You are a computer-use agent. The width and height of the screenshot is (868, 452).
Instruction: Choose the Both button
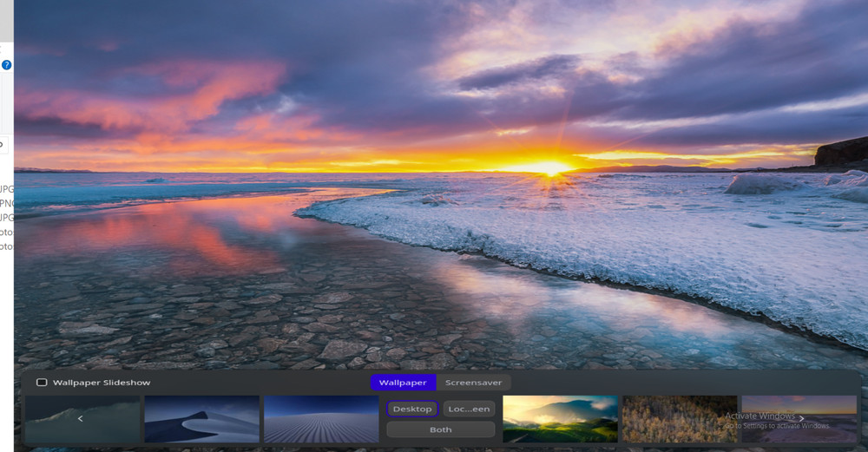click(x=441, y=429)
